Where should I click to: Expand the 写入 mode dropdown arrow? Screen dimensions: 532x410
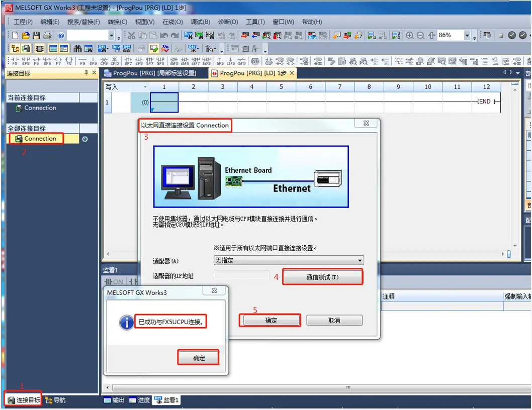click(x=145, y=87)
